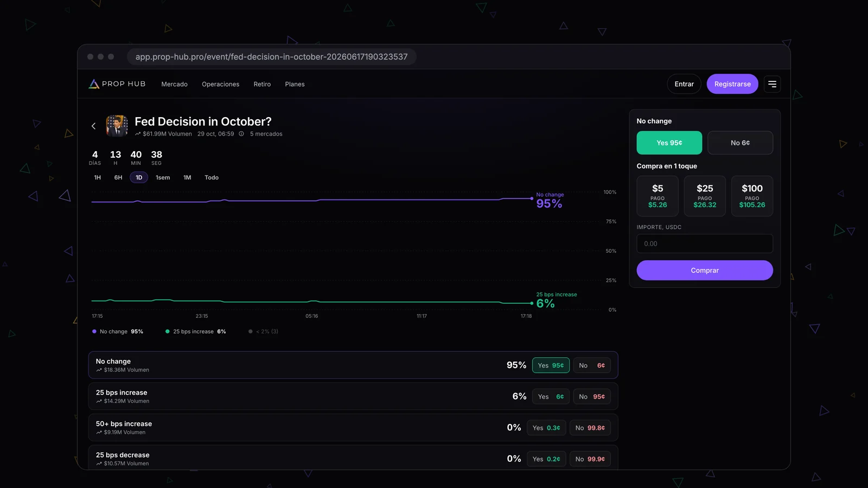Go to the Retiro page
Viewport: 868px width, 488px height.
262,84
